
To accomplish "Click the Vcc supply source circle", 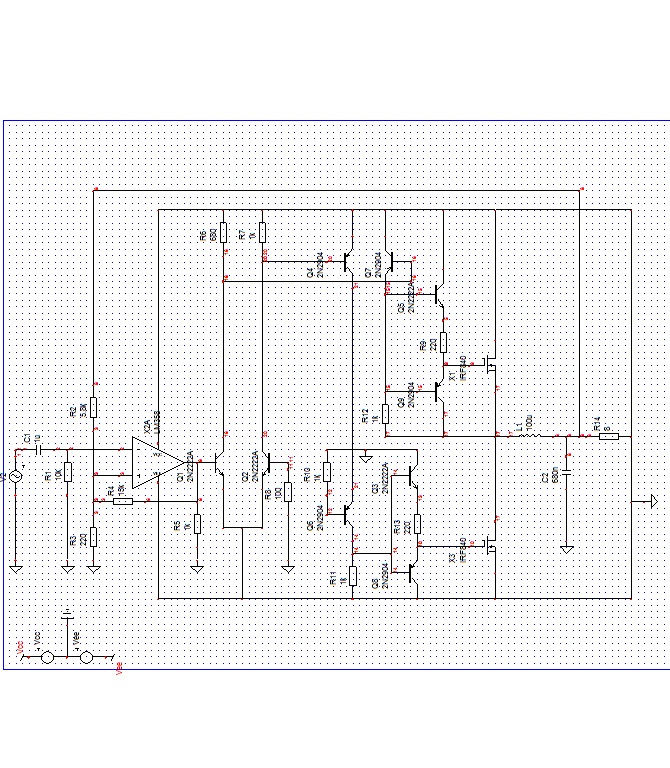I will click(x=48, y=657).
